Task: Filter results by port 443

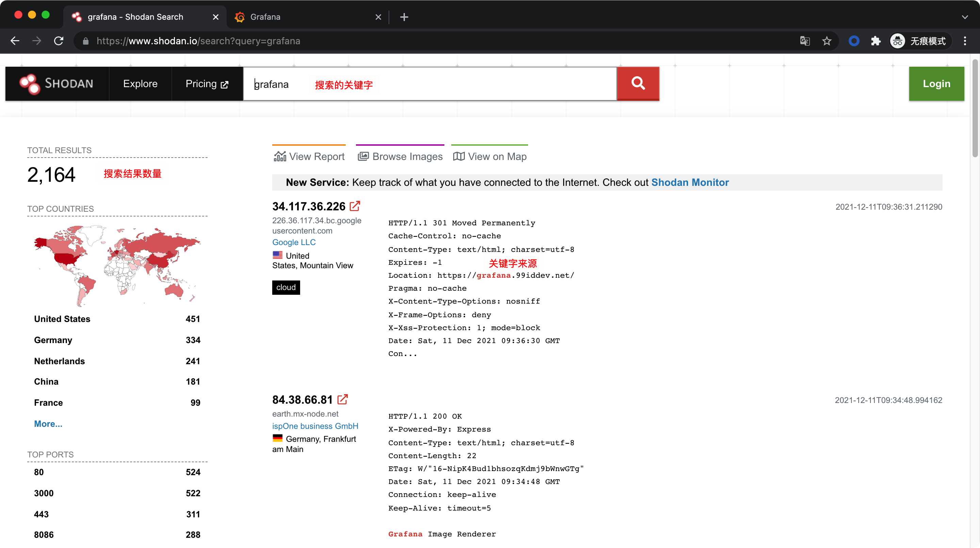Action: coord(117,514)
